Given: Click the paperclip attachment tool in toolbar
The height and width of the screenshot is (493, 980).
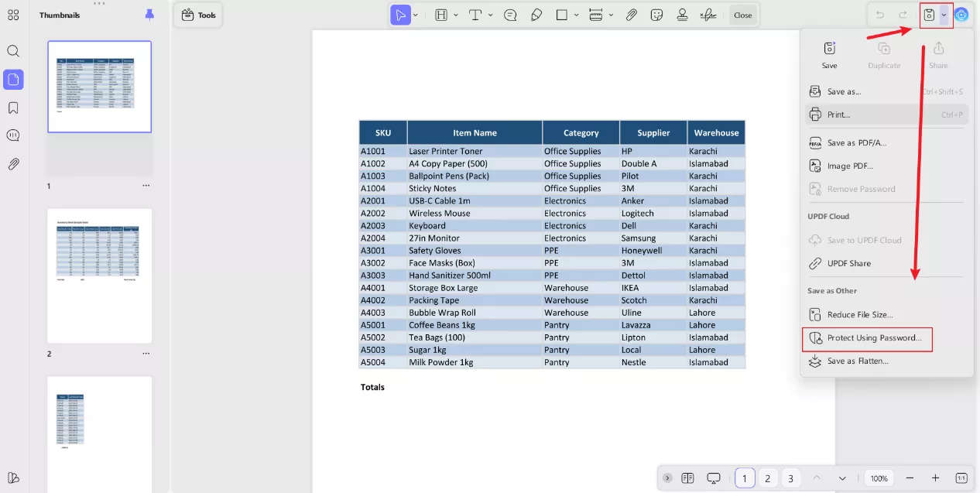Looking at the screenshot, I should [x=631, y=15].
